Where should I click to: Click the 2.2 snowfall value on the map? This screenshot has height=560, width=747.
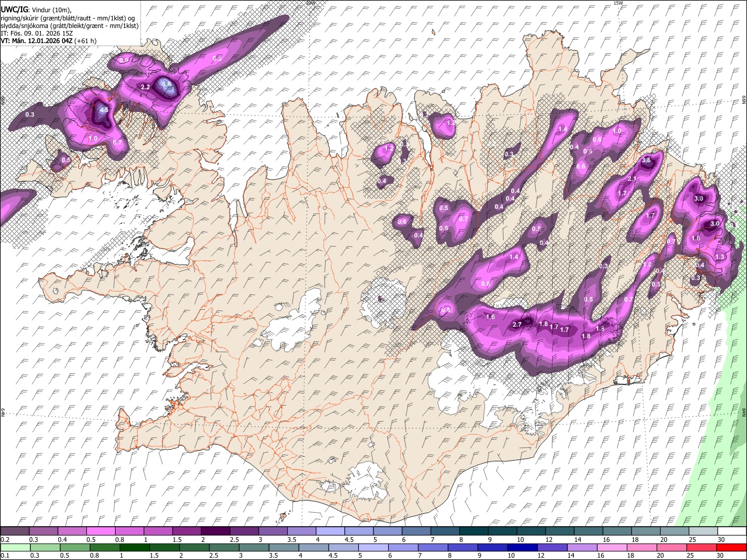(x=146, y=87)
